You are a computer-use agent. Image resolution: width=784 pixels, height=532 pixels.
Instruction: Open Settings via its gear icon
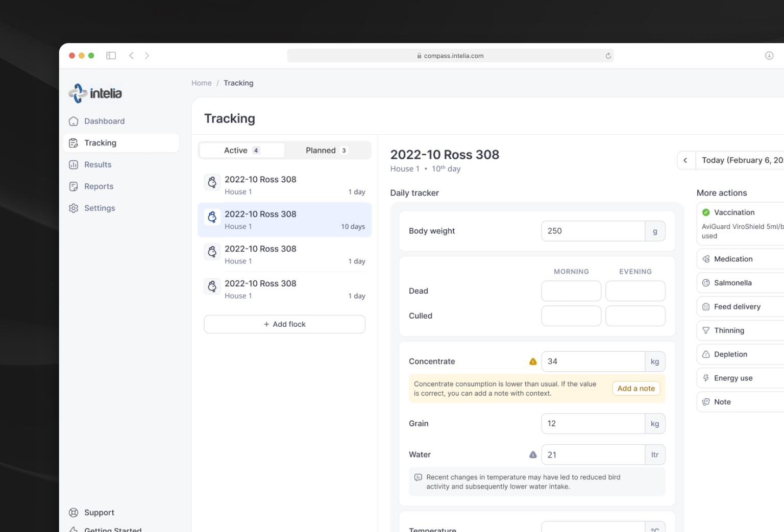[73, 208]
